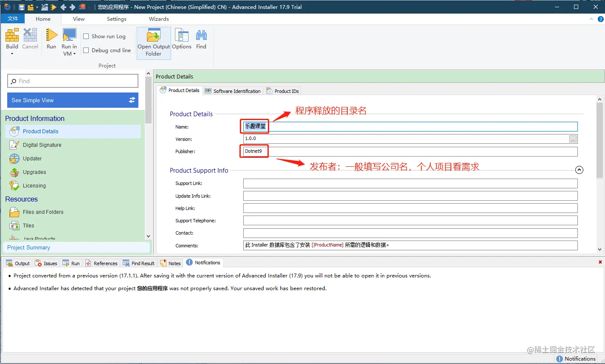Run the project from the ribbon
The height and width of the screenshot is (364, 605).
51,39
